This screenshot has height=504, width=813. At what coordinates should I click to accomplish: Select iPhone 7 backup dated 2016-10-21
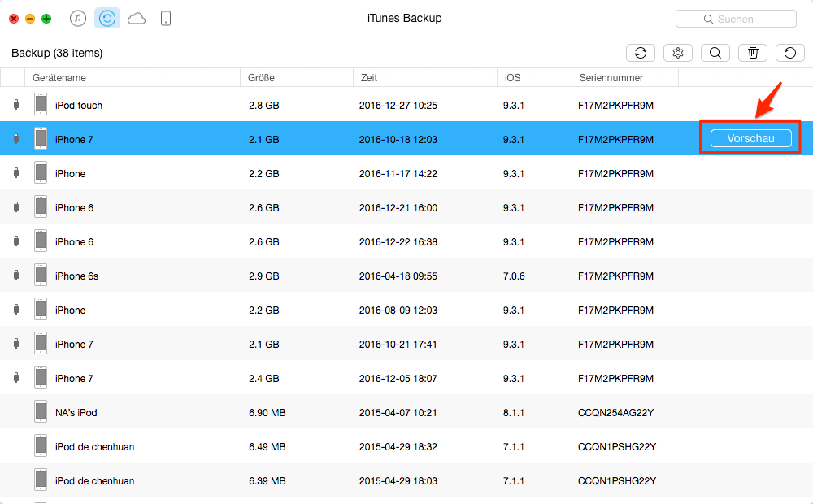point(406,344)
